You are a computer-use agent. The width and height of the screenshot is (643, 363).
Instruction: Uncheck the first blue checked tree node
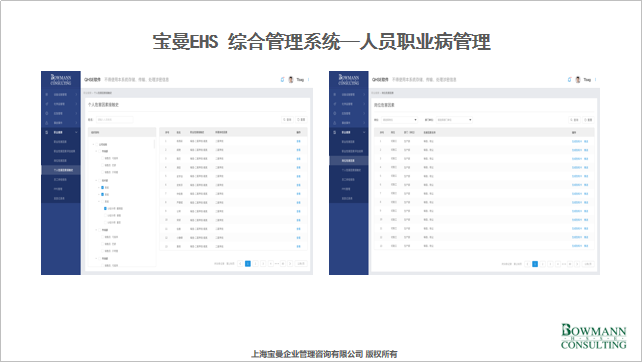102,187
